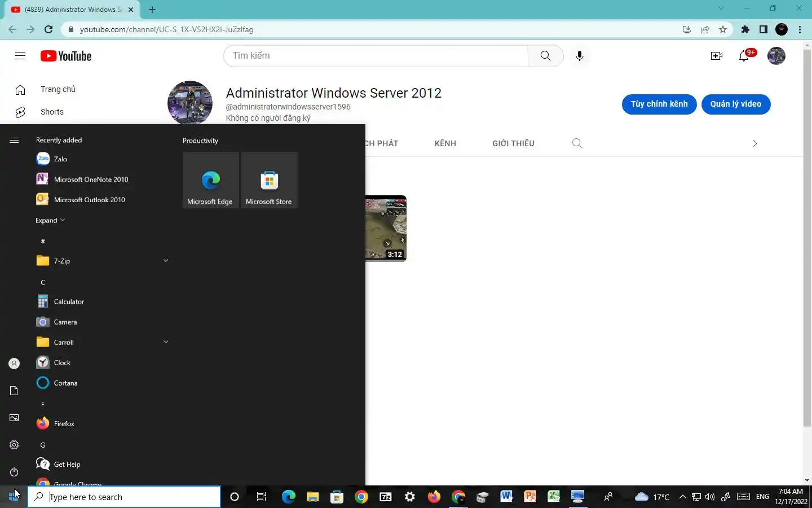812x508 pixels.
Task: Click the user account icon in Start sidebar
Action: [14, 364]
